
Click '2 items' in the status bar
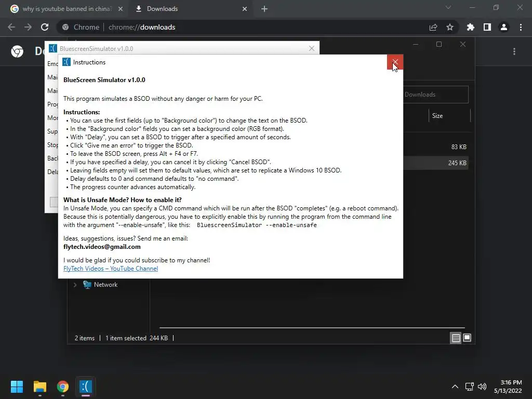[x=85, y=338]
